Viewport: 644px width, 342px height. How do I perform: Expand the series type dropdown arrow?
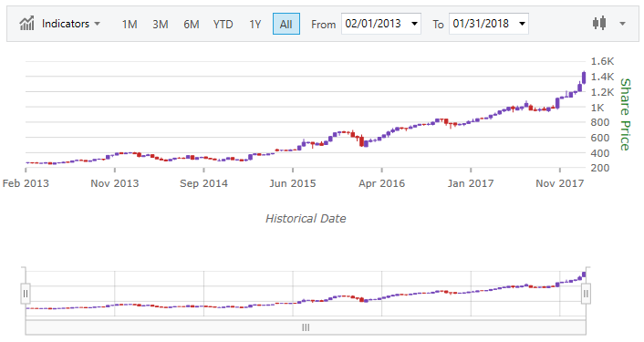coord(623,24)
